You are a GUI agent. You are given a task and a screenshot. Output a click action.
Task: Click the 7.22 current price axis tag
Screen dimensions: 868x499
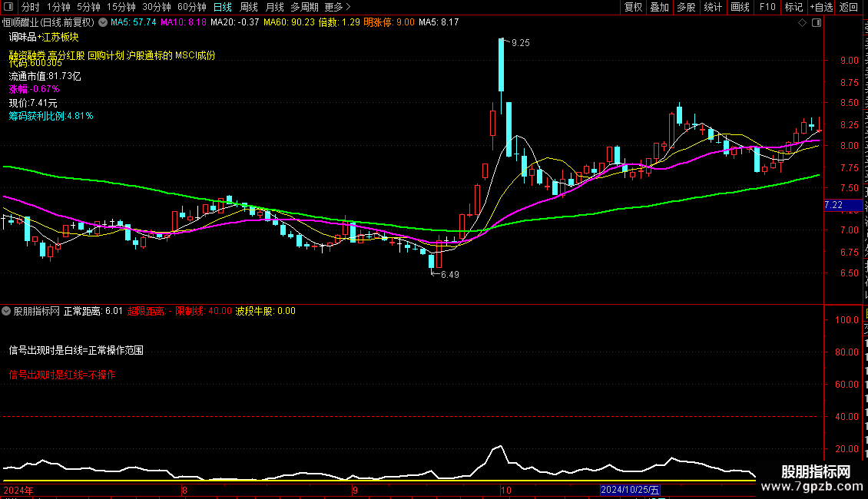pos(843,205)
